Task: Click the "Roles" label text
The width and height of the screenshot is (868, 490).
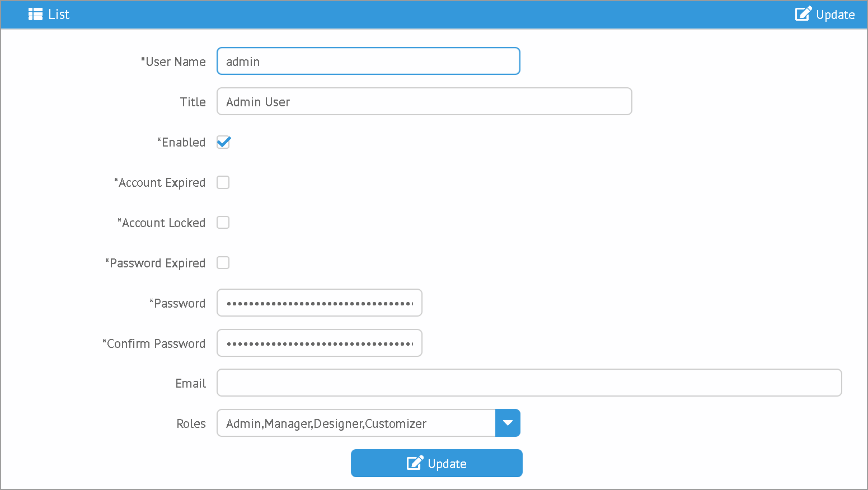Action: coord(191,423)
